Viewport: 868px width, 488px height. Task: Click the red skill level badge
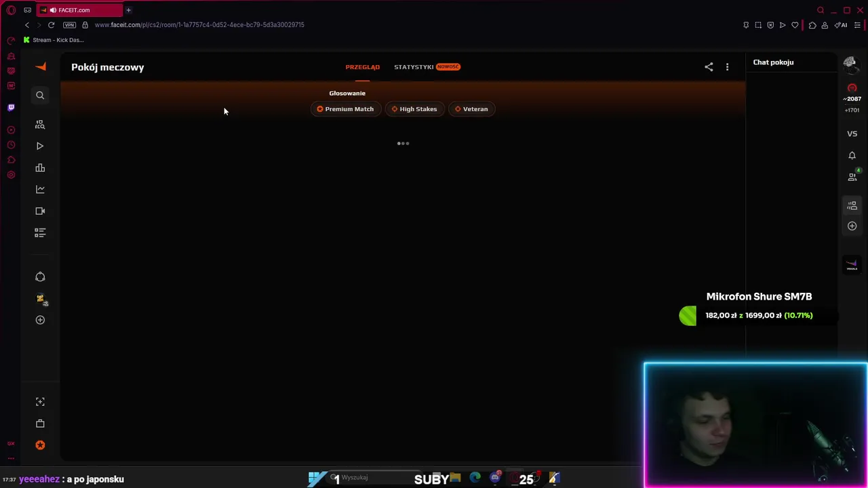(x=852, y=88)
